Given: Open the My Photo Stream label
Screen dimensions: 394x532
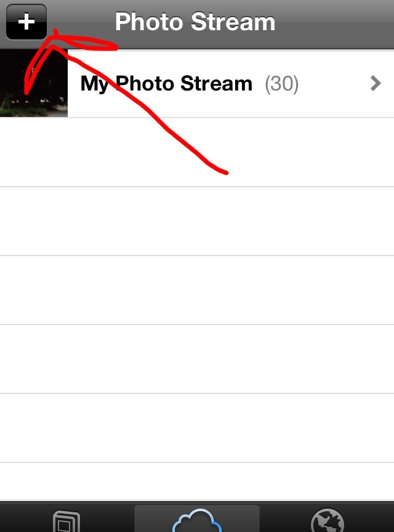Looking at the screenshot, I should 166,84.
